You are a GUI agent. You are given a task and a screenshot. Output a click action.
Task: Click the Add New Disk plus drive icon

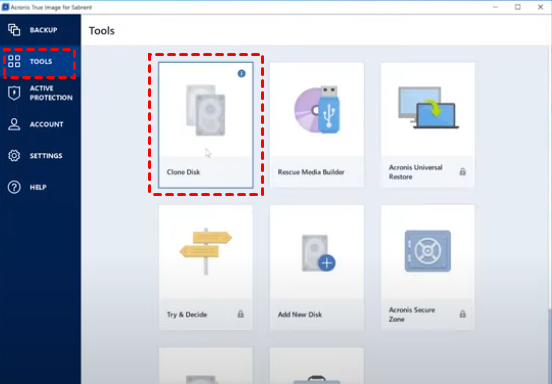tap(319, 253)
